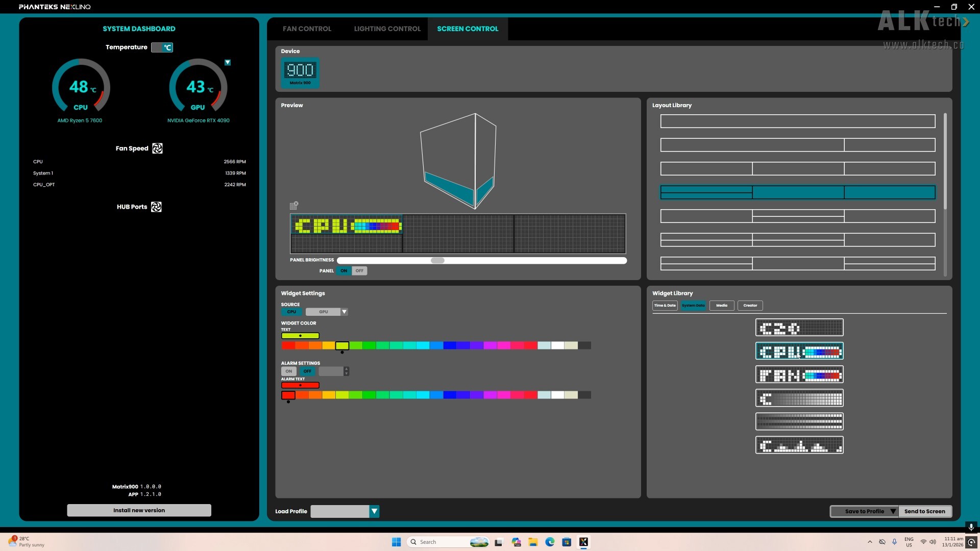Screen dimensions: 980x551
Task: Select the CPU temperature widget in Widget Library
Action: (x=799, y=350)
